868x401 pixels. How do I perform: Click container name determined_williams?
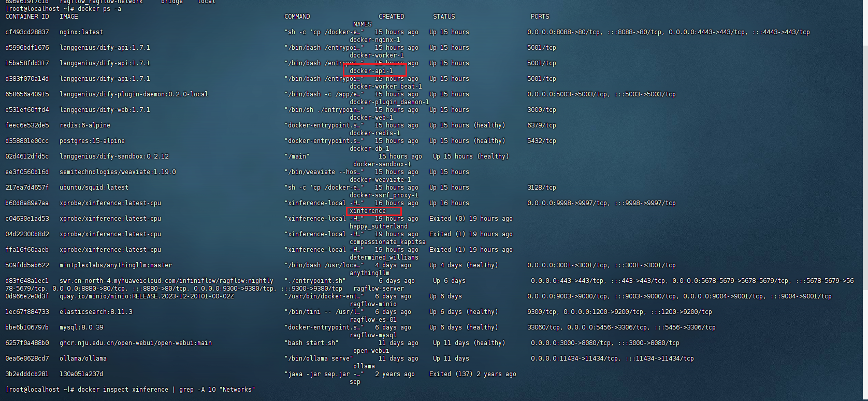(384, 257)
